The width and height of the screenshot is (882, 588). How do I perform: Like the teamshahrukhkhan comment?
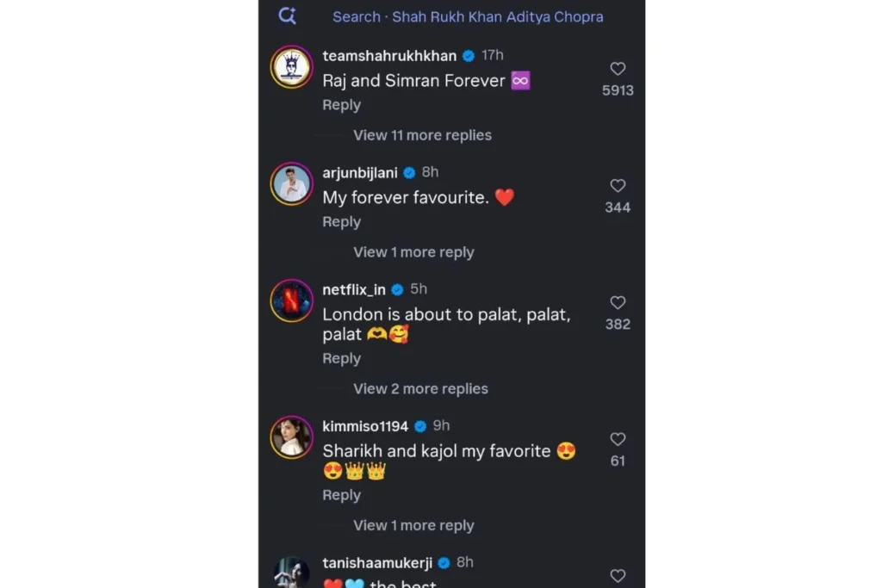[x=618, y=69]
